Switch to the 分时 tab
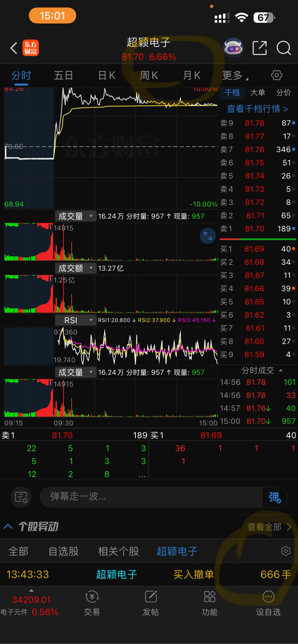Screen dimensions: 298x644 coord(21,76)
